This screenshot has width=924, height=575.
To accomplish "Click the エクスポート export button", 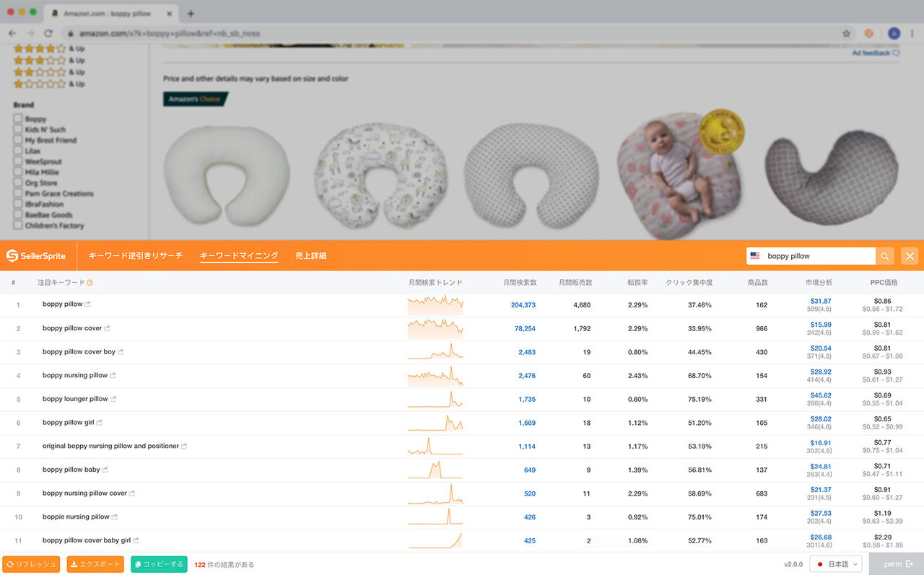I will pyautogui.click(x=95, y=564).
